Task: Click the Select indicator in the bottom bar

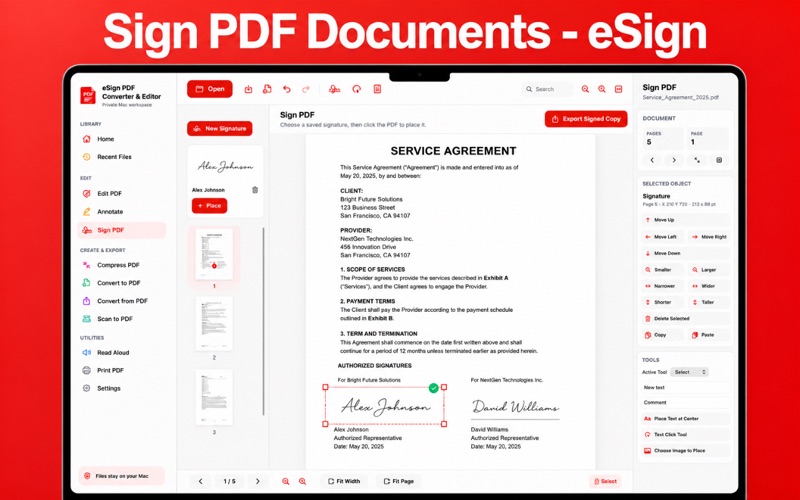Action: [x=606, y=481]
